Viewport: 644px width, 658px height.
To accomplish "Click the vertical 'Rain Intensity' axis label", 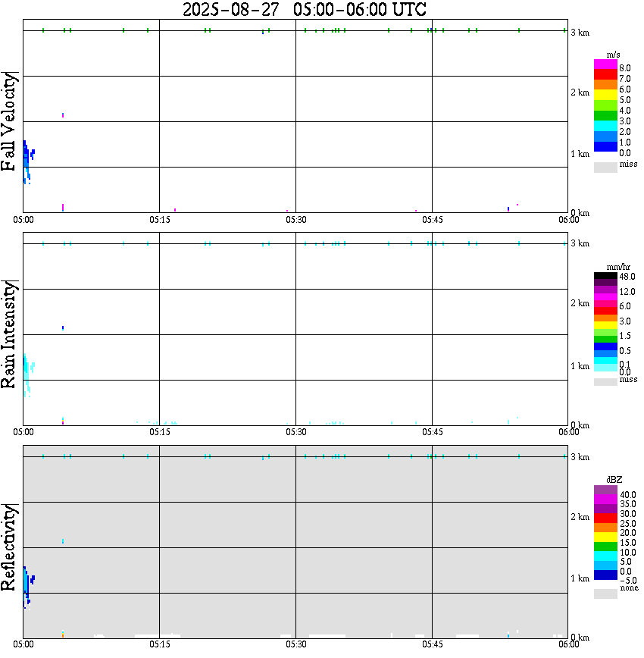I will coord(8,334).
